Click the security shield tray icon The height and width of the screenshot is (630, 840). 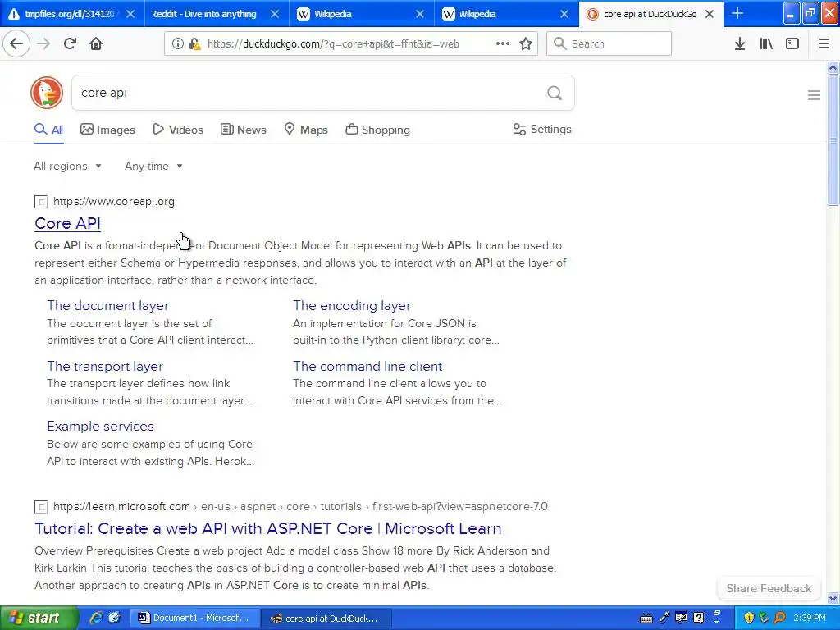(749, 618)
